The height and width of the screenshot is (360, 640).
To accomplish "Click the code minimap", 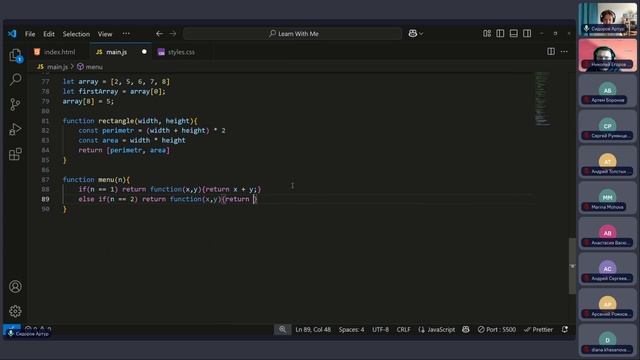I will [542, 98].
